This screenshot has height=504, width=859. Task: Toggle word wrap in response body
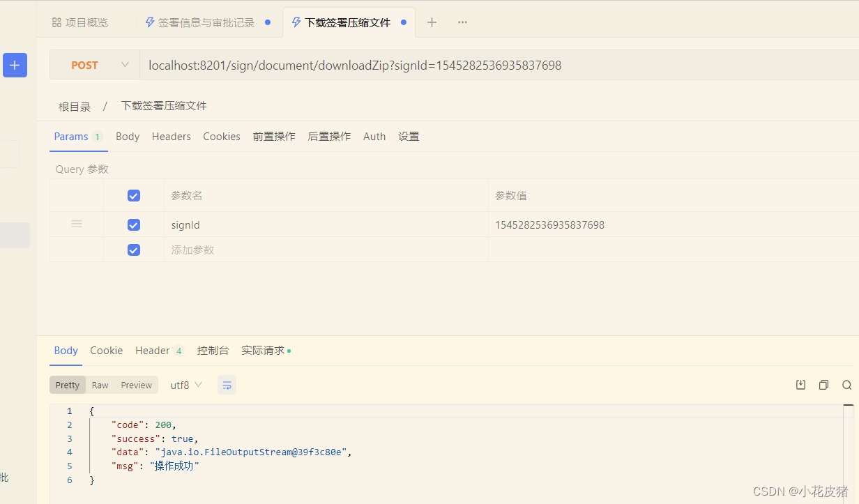(227, 385)
